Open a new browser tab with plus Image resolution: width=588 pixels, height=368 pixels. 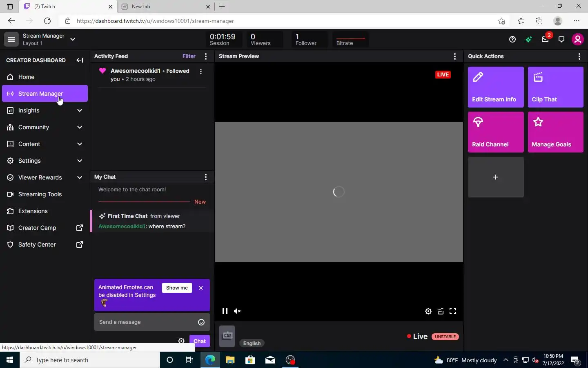(x=222, y=7)
